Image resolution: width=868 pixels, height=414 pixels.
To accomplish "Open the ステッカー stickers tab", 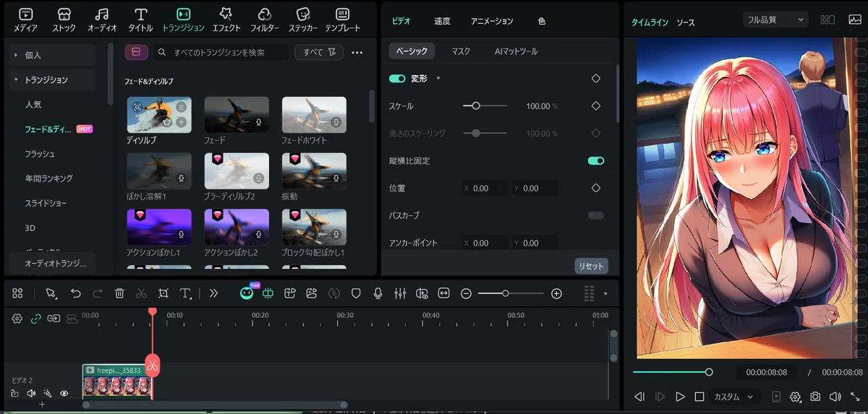I will [x=303, y=20].
